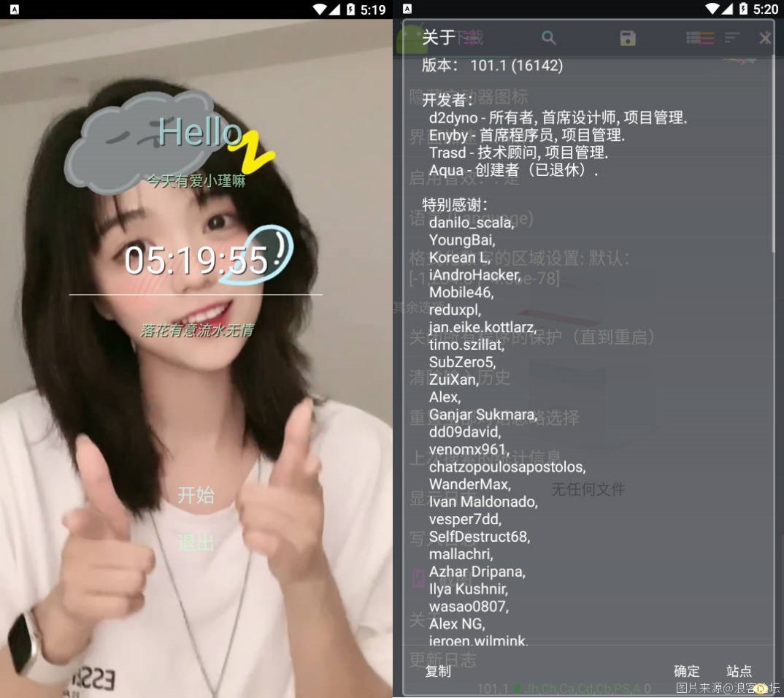Click the Ganjar Sukmara name
784x698 pixels.
[483, 415]
